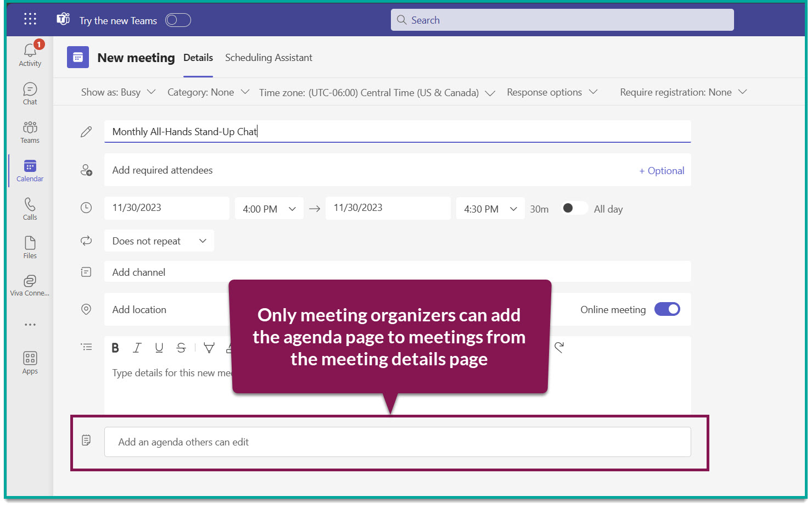This screenshot has width=812, height=507.
Task: Apply strikethrough formatting in the editor
Action: coord(181,347)
